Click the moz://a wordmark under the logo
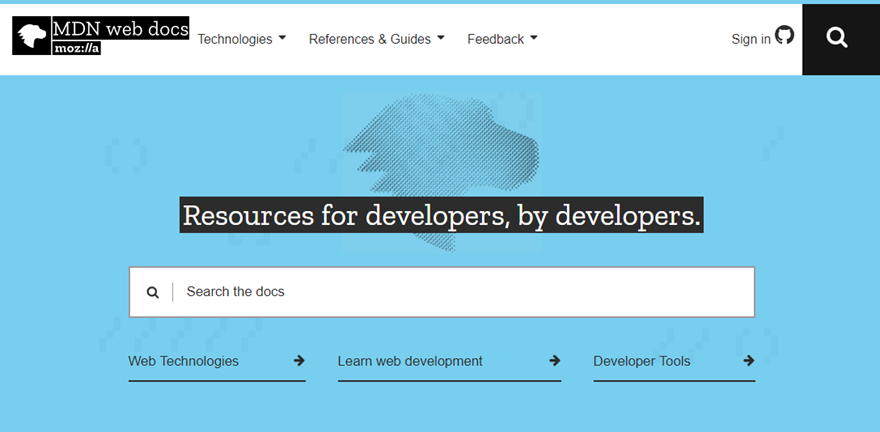The image size is (880, 432). [x=77, y=47]
